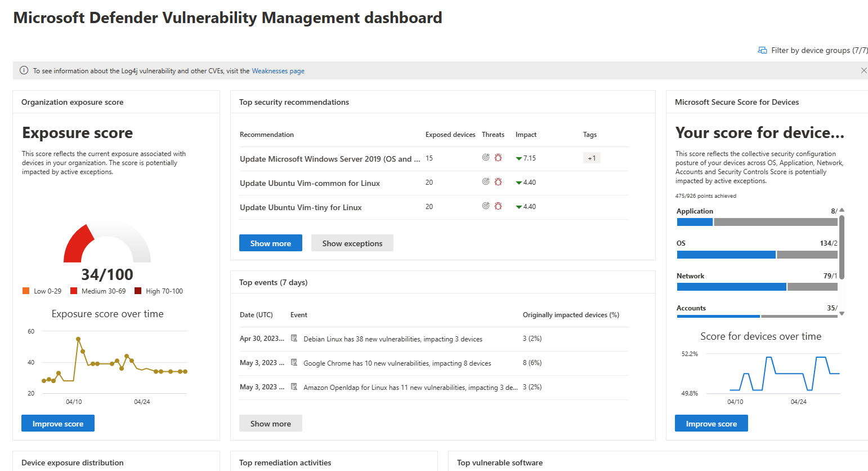Open Debian Linux 38 new vulnerabilities event
This screenshot has width=868, height=471.
tap(393, 339)
